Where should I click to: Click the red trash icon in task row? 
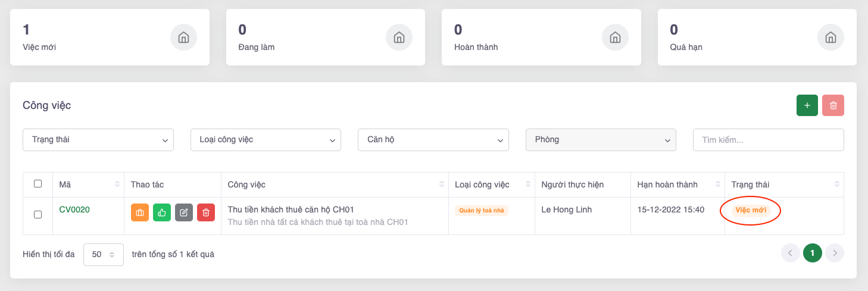point(206,212)
